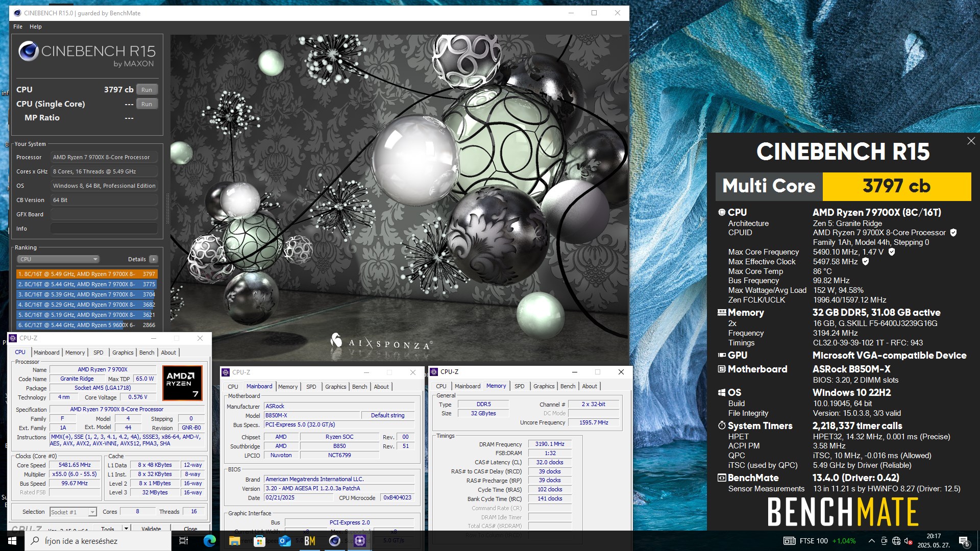Click the Validate button in CPU-Z

[x=151, y=529]
